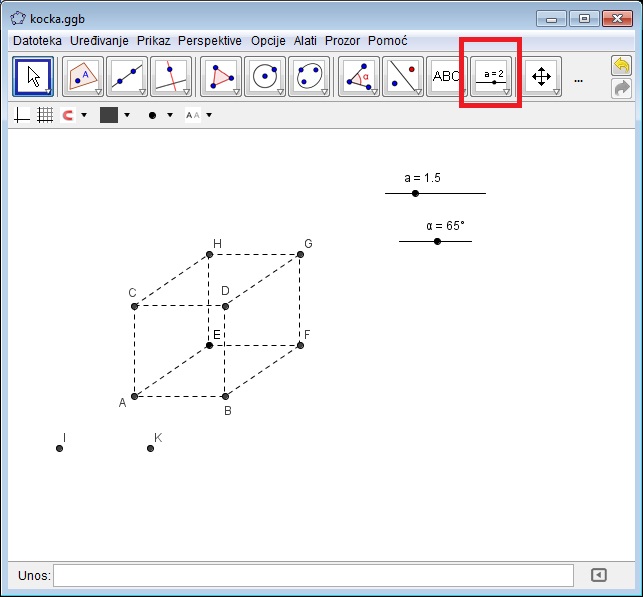This screenshot has height=597, width=643.
Task: Click the Undo arrow icon
Action: click(x=621, y=66)
